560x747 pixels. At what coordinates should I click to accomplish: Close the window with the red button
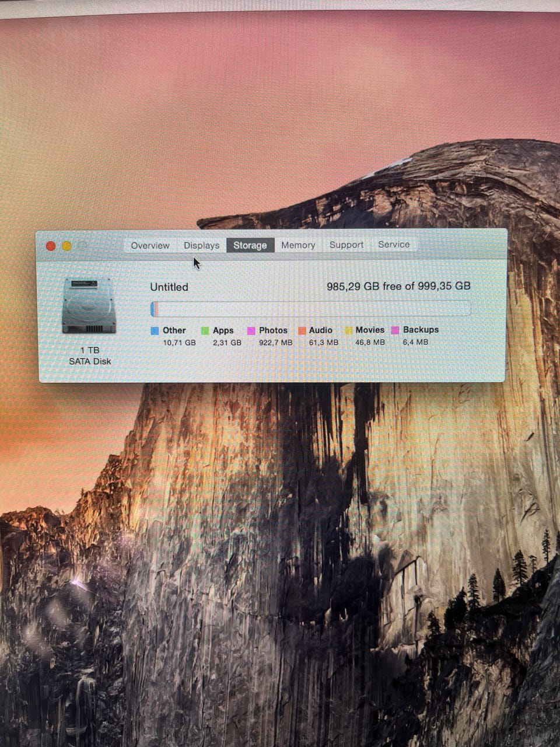click(51, 246)
